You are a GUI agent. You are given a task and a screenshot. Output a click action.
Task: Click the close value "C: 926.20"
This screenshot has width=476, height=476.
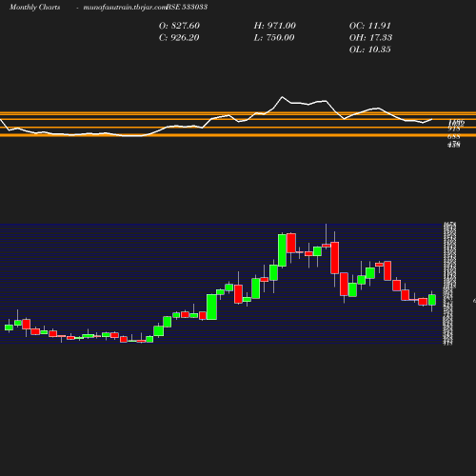[179, 38]
